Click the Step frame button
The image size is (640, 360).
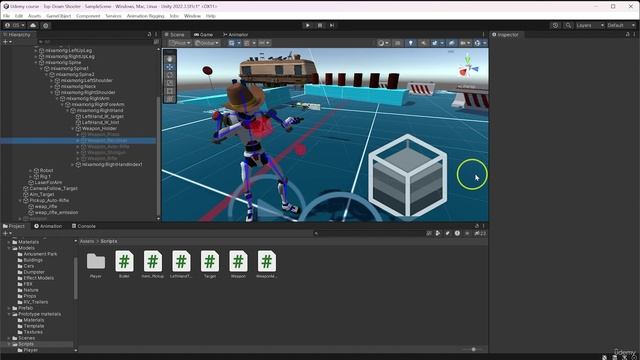[332, 25]
